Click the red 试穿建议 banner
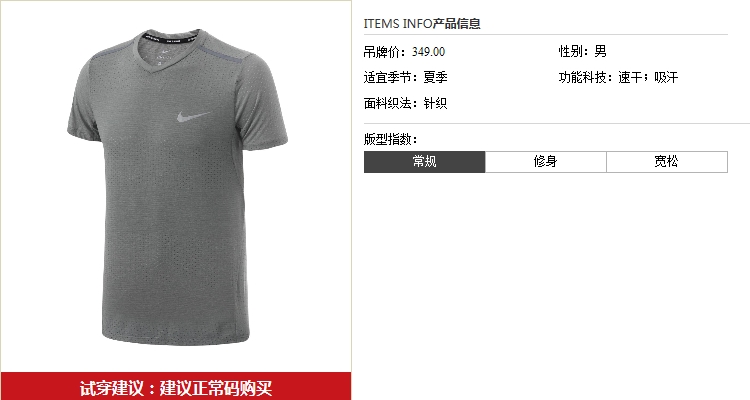 point(176,387)
